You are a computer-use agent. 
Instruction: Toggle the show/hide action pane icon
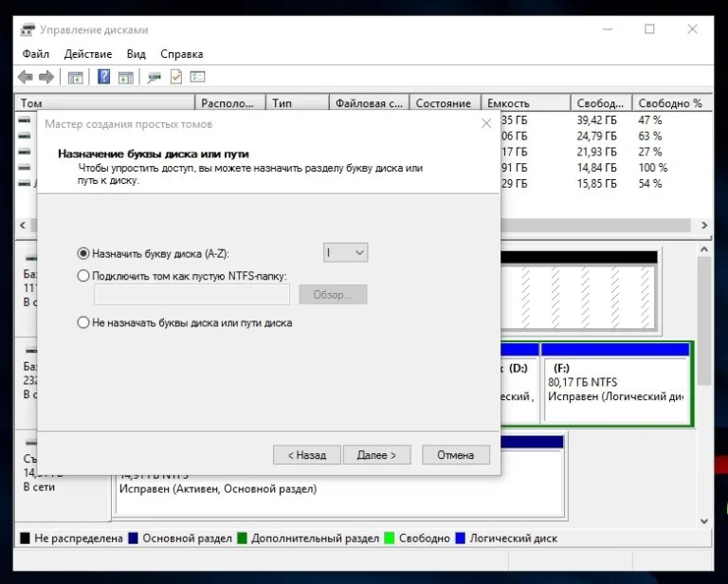point(126,78)
